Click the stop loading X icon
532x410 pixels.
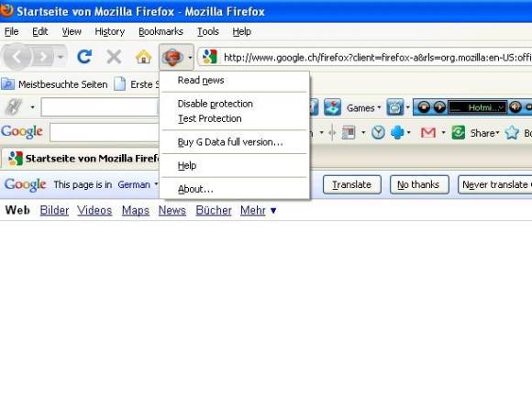coord(114,57)
